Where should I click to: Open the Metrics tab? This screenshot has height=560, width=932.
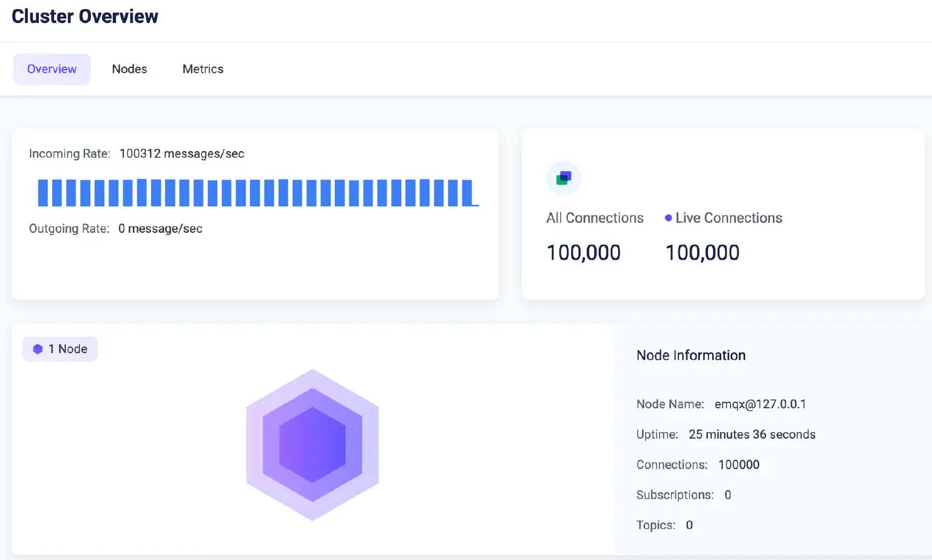pyautogui.click(x=203, y=69)
